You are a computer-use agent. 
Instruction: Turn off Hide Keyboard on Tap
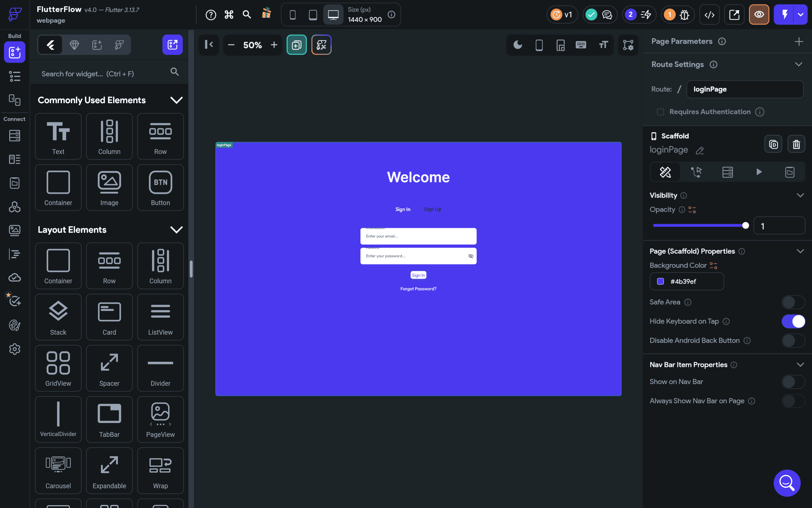point(793,321)
